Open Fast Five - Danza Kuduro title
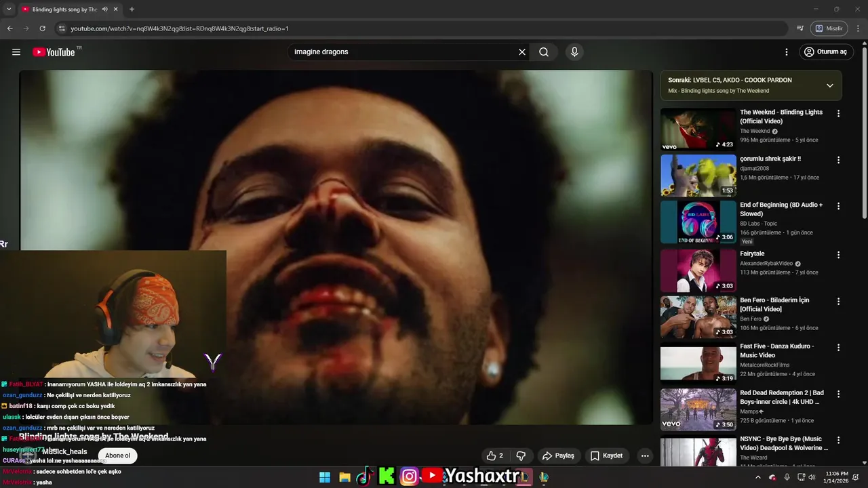This screenshot has height=488, width=868. point(777,350)
